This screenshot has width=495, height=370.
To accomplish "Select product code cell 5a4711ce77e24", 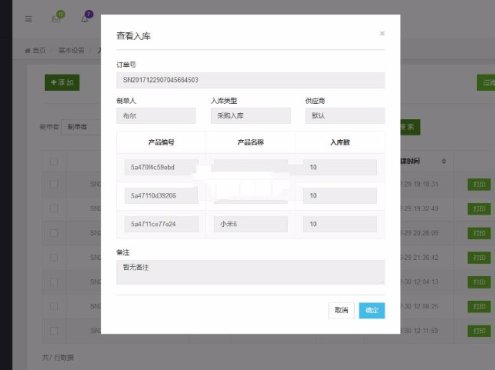I will (x=161, y=224).
